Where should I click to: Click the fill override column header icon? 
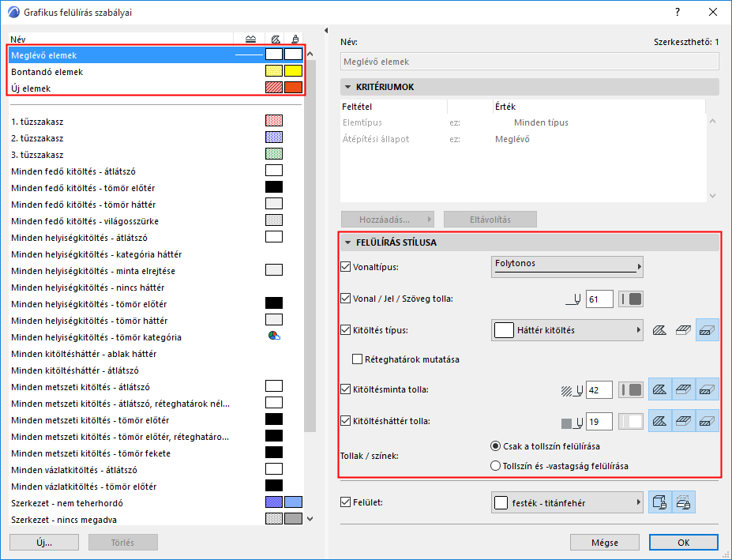(x=276, y=39)
